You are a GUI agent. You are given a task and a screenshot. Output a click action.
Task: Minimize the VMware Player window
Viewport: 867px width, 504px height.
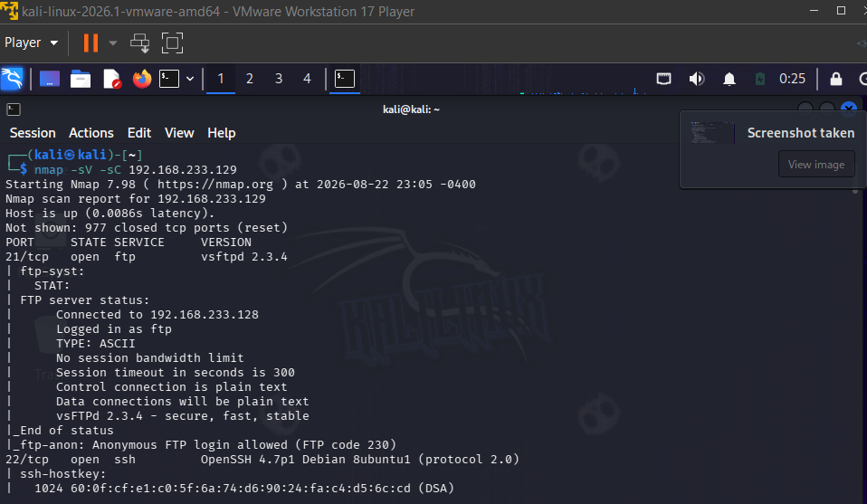[x=814, y=11]
